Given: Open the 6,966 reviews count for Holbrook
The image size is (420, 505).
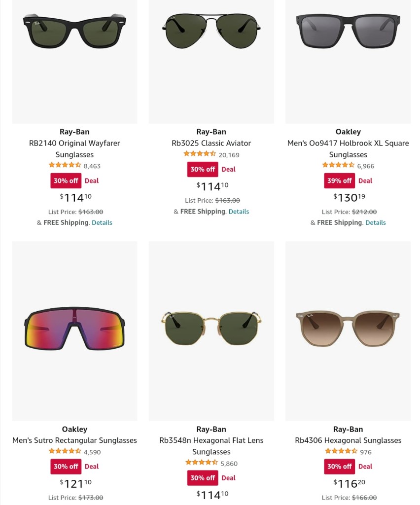Looking at the screenshot, I should [365, 166].
